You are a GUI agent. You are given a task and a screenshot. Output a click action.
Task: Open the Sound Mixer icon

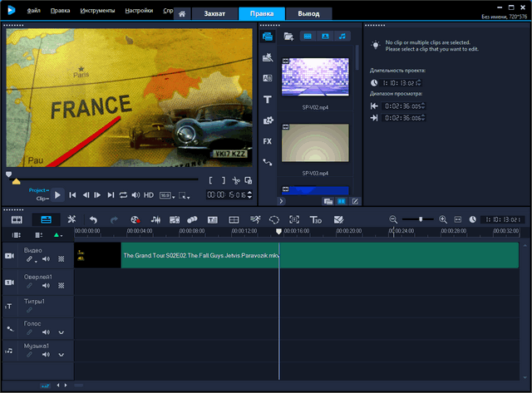(x=154, y=219)
